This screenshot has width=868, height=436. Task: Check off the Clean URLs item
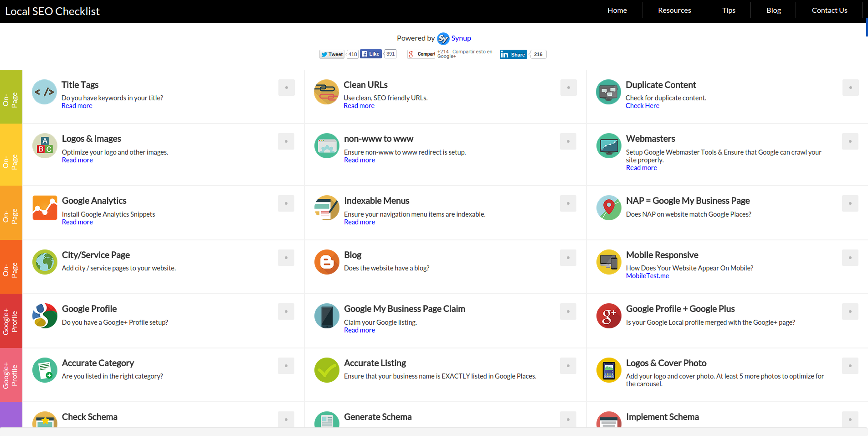click(x=569, y=88)
